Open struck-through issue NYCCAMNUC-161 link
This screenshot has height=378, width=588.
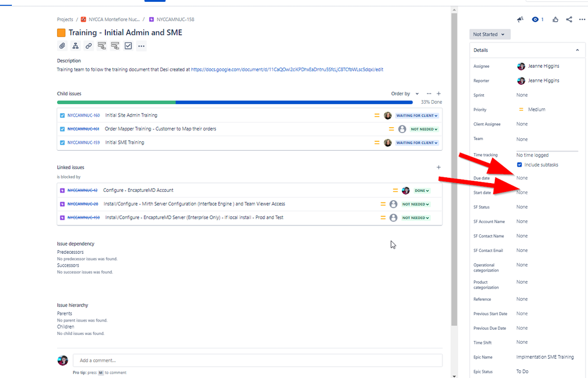pos(83,129)
